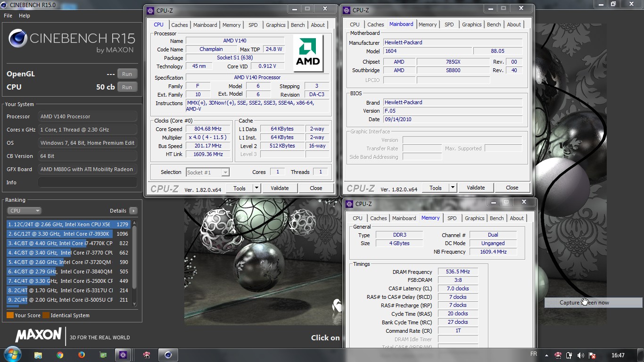The width and height of the screenshot is (644, 362).
Task: Click Processor field AMD V140 Processor in Cinebench
Action: [88, 116]
